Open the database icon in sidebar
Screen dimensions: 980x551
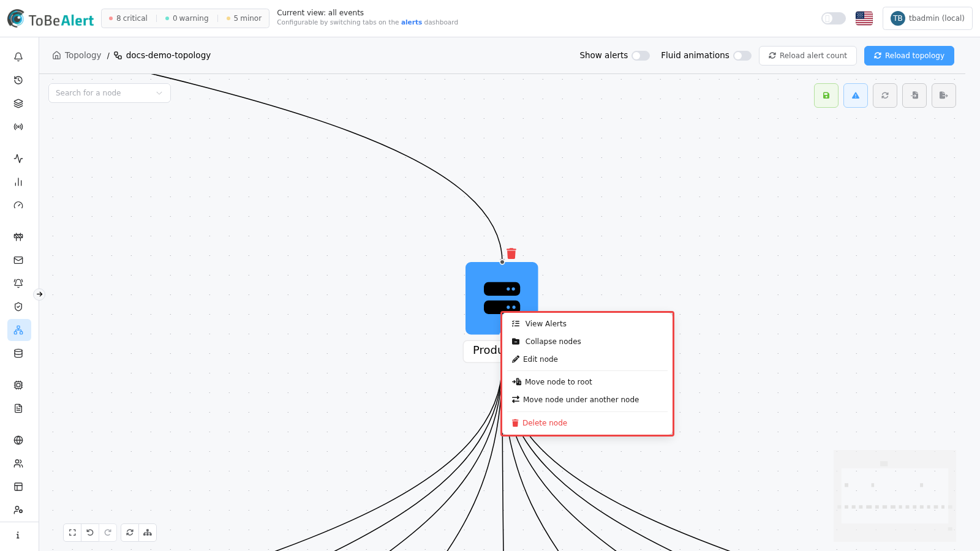[x=18, y=353]
